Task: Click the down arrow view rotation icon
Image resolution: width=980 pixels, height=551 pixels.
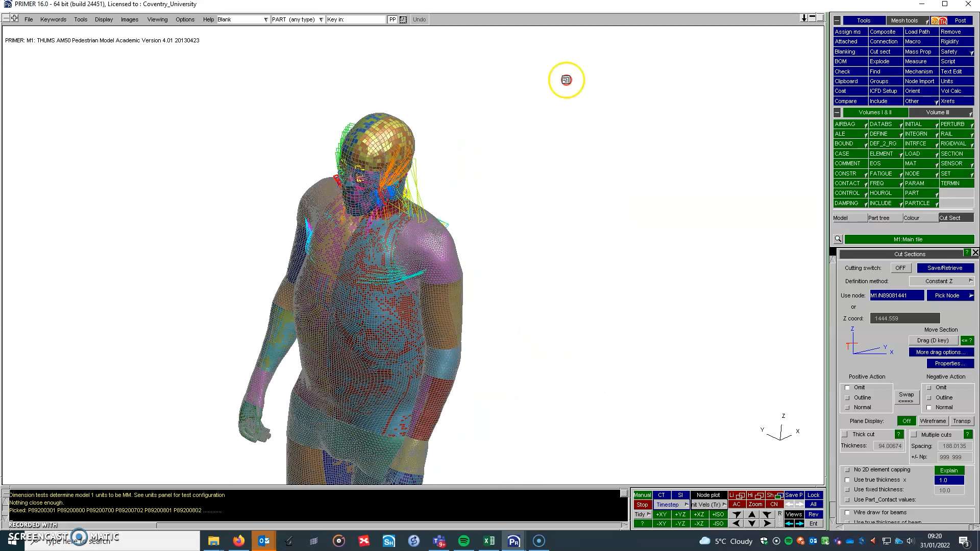Action: click(752, 523)
